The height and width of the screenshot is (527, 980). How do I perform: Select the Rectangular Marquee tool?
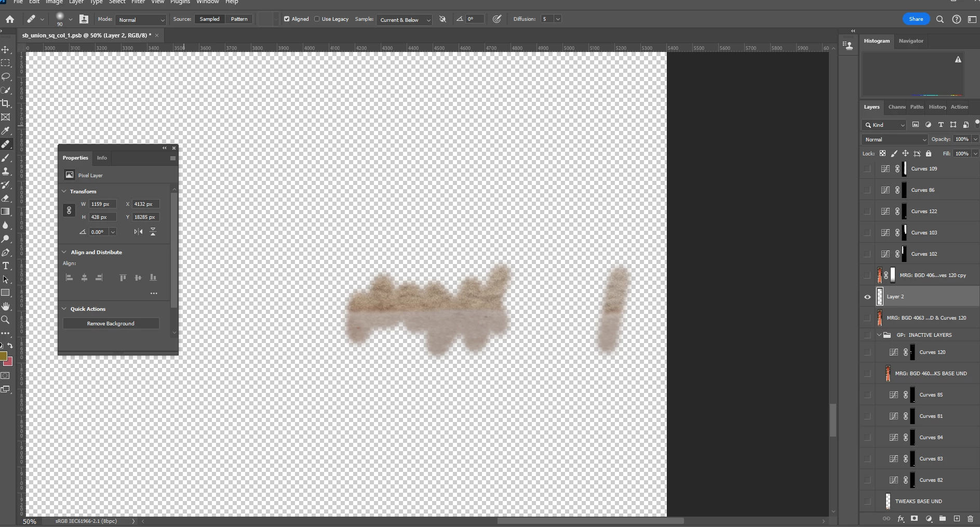point(6,63)
